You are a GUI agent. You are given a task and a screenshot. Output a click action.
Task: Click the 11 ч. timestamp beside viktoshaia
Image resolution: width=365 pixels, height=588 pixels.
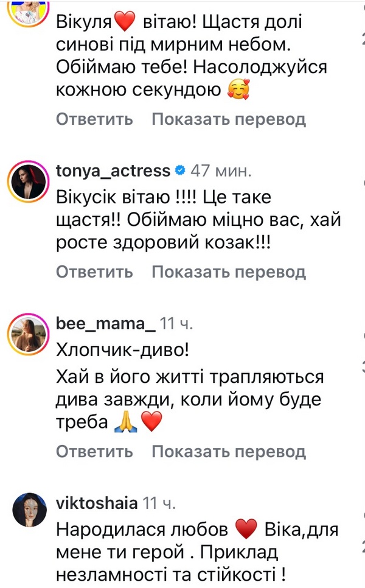tap(159, 503)
